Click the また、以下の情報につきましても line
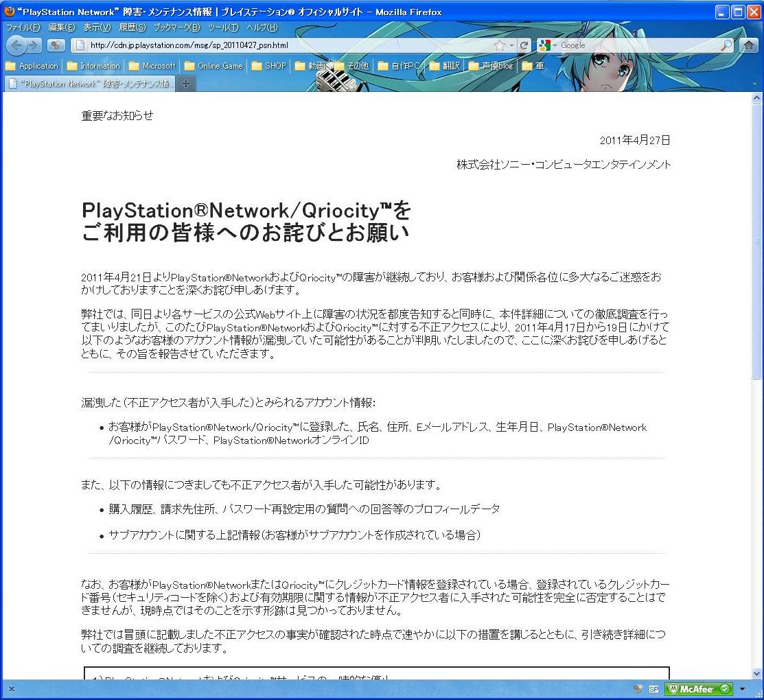This screenshot has height=700, width=764. coord(262,485)
